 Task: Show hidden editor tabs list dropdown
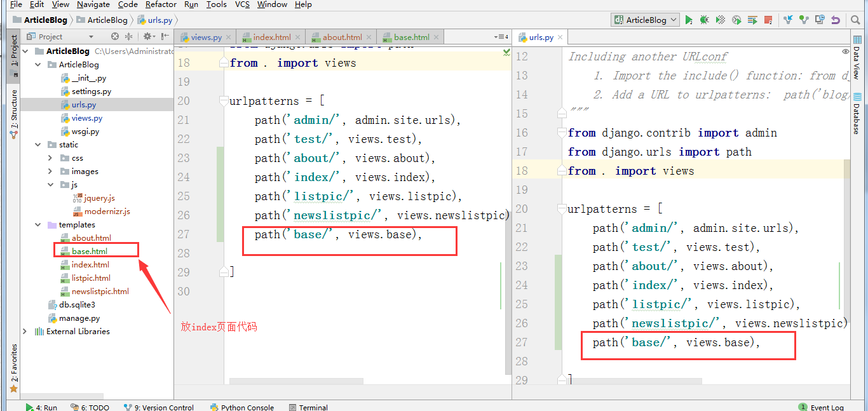coord(502,37)
